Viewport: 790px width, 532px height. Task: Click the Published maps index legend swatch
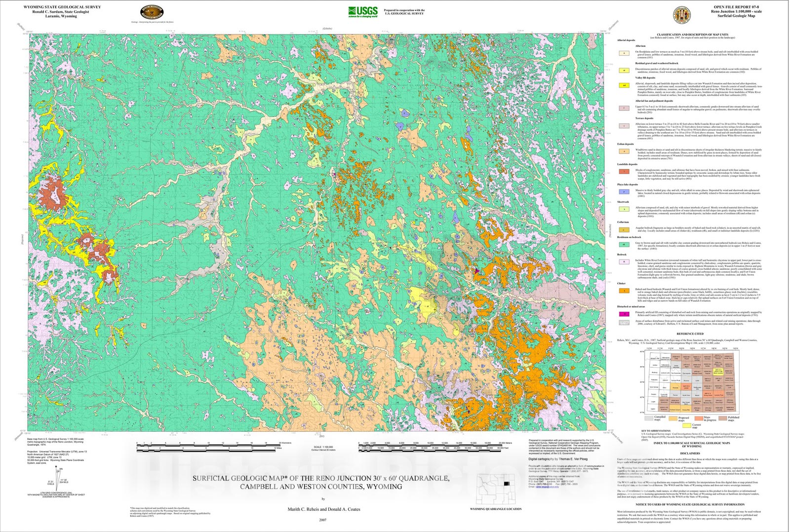click(722, 418)
